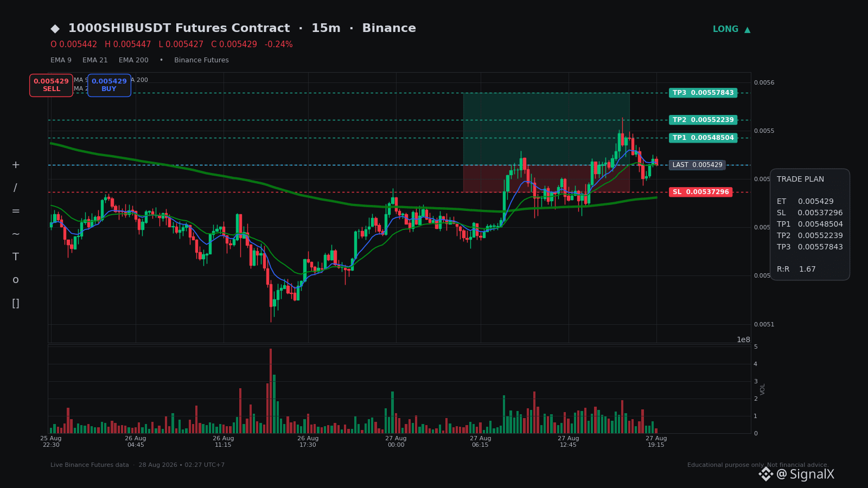Click the 0.0055 price axis label
This screenshot has width=868, height=488.
click(764, 131)
